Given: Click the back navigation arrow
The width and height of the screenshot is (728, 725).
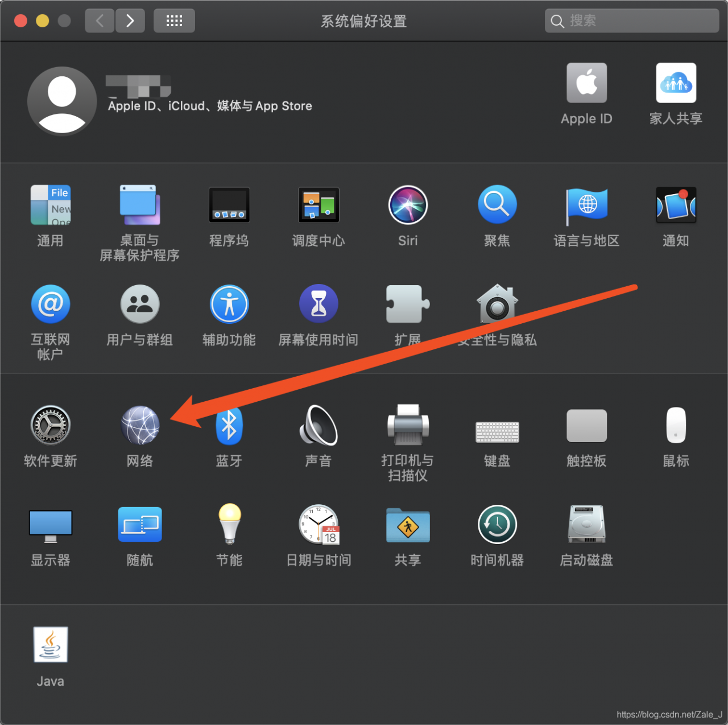Looking at the screenshot, I should [x=100, y=20].
